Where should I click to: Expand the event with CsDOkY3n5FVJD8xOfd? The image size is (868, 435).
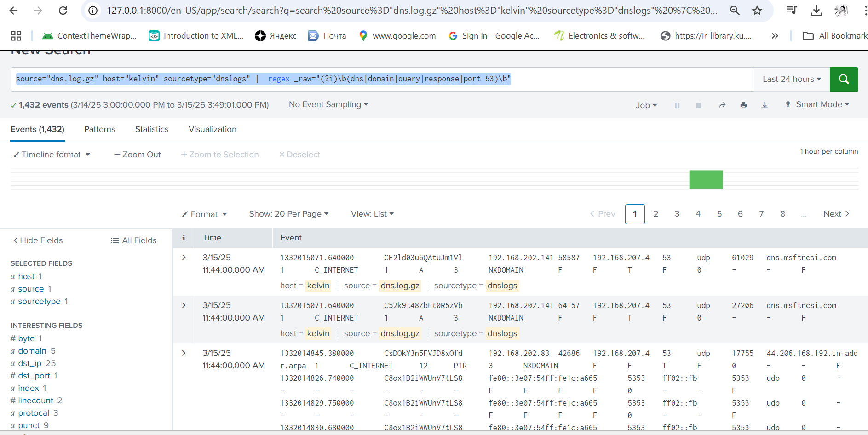[x=184, y=353]
